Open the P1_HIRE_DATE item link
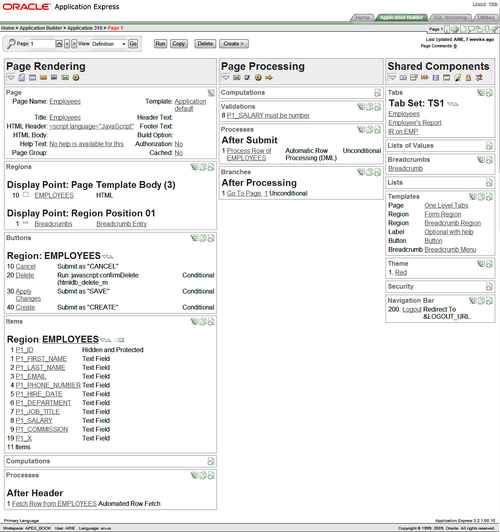 click(39, 394)
